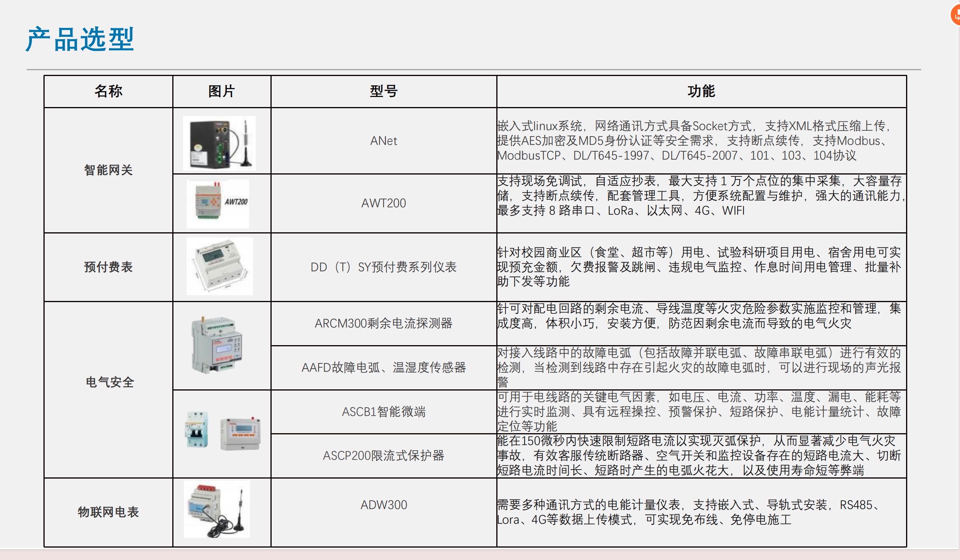Click the 针对校园商业区 function description

click(699, 267)
